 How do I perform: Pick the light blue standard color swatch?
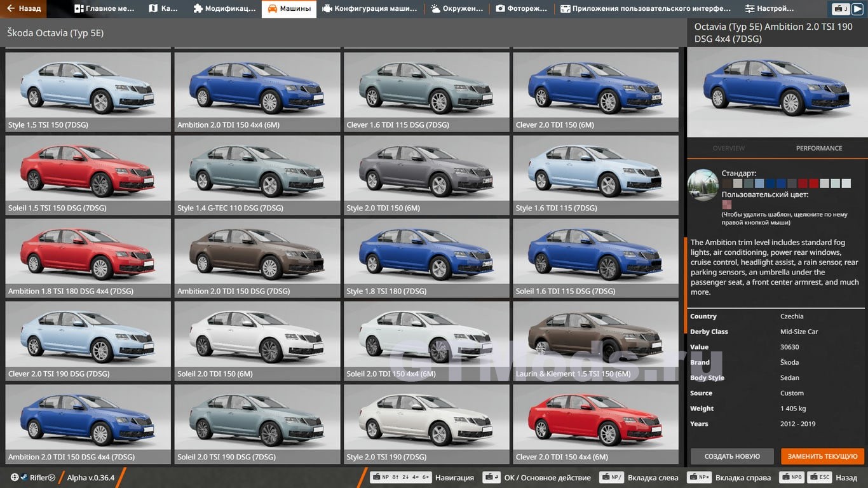[x=759, y=184]
